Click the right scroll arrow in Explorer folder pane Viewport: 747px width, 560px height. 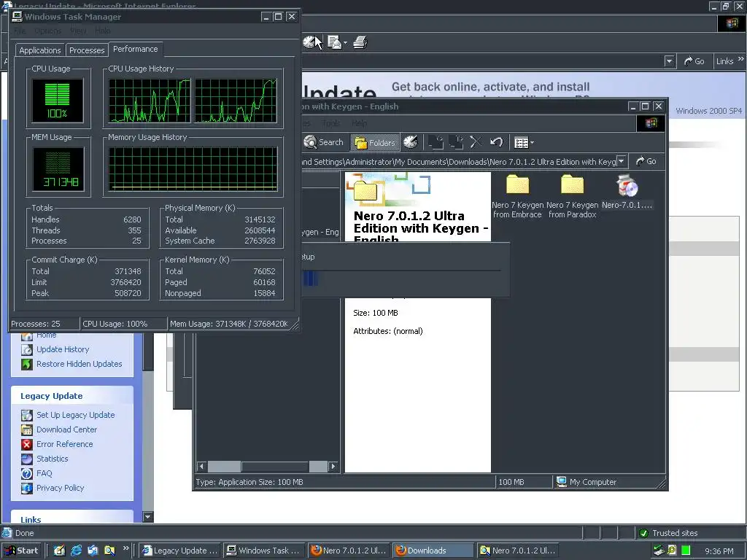[x=333, y=466]
